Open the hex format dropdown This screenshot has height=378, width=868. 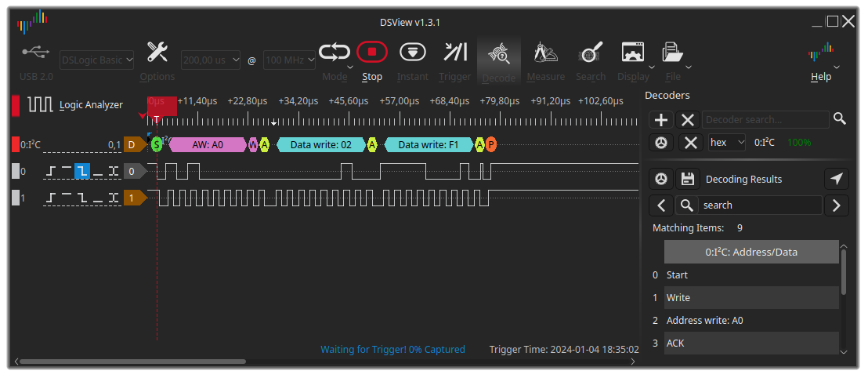tap(728, 143)
